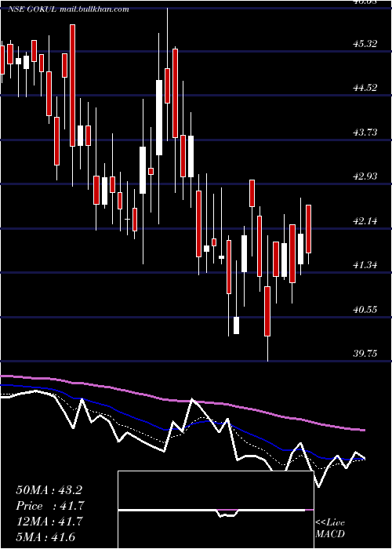Image resolution: width=392 pixels, height=549 pixels.
Task: Click the <<Live MACD label
Action: pos(330,528)
